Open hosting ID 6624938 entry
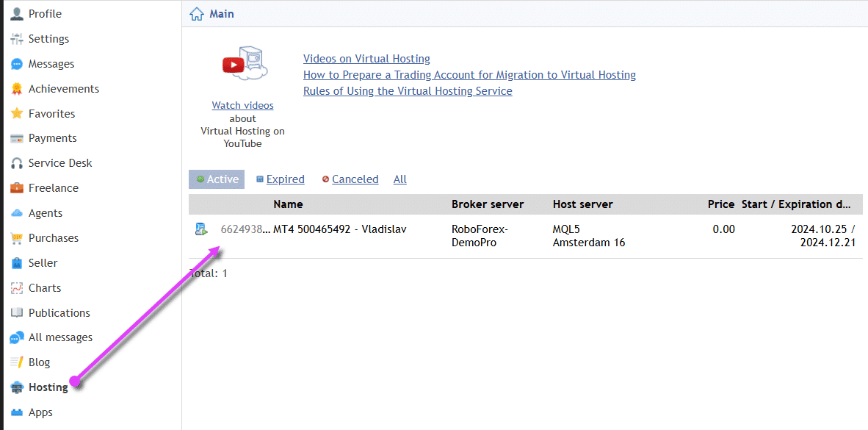This screenshot has width=868, height=430. [245, 229]
